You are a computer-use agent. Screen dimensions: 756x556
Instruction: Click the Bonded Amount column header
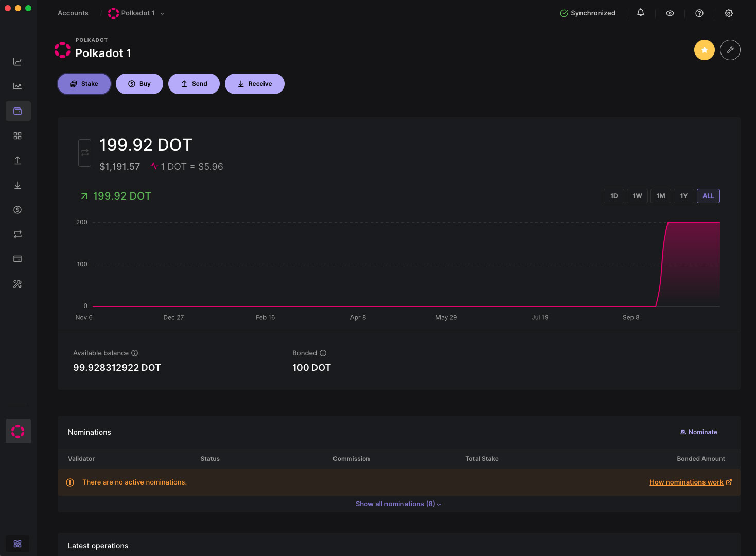[x=701, y=459]
